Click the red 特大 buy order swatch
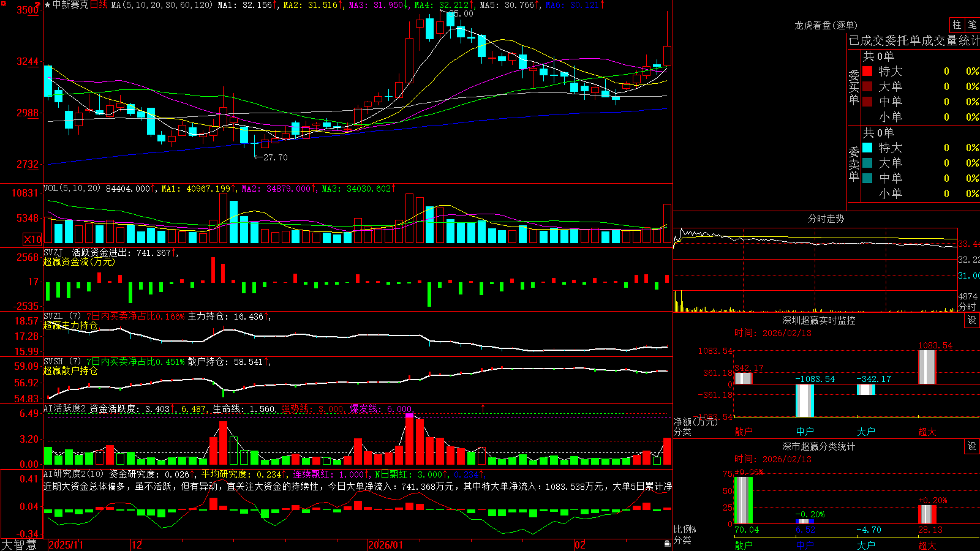Screen dimensions: 980x551 pos(867,71)
